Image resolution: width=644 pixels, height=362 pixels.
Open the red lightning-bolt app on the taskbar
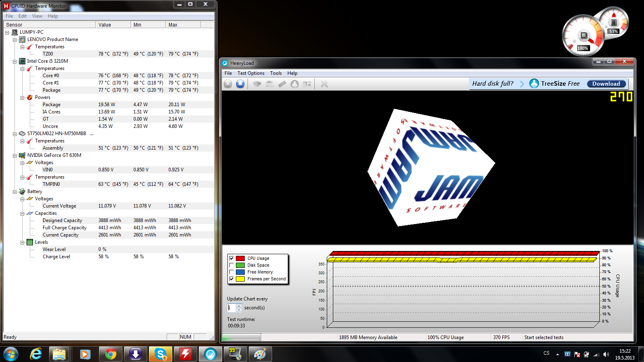click(x=186, y=354)
